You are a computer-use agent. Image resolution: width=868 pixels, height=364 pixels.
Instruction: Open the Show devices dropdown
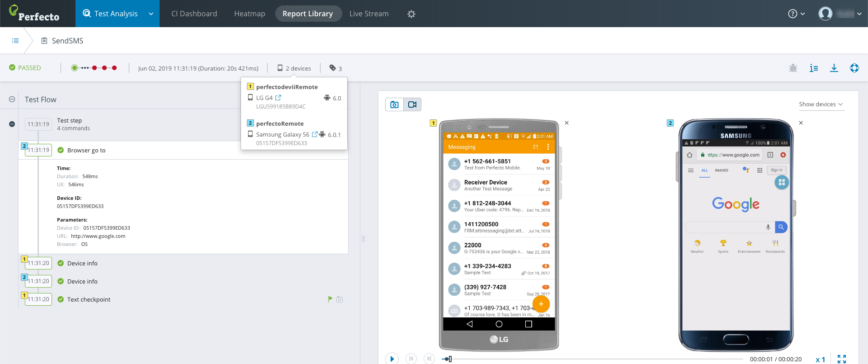pyautogui.click(x=821, y=104)
